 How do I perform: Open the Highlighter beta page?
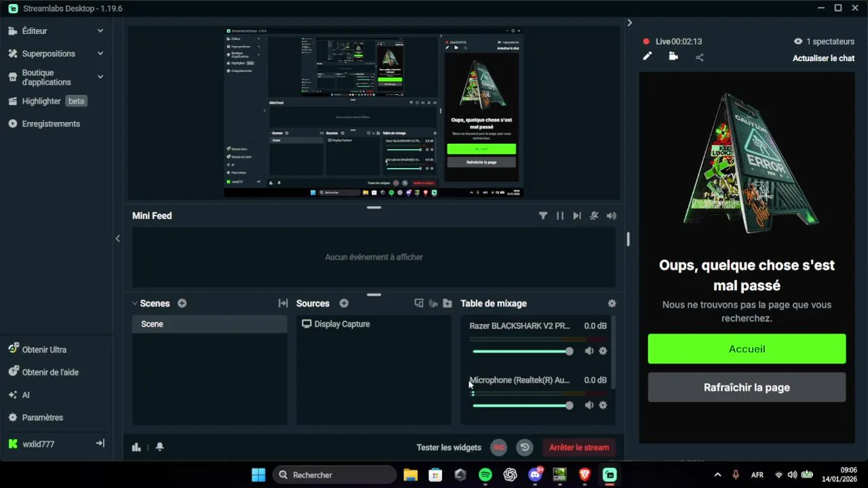(47, 101)
